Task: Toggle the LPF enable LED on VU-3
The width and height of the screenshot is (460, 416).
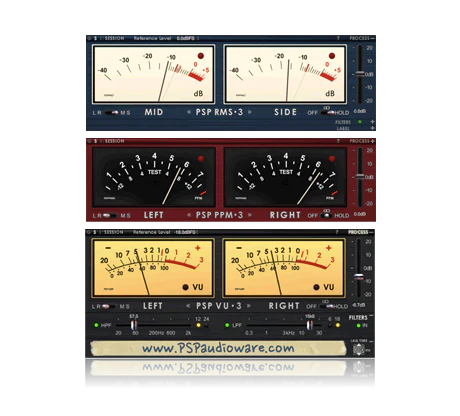Action: [227, 325]
